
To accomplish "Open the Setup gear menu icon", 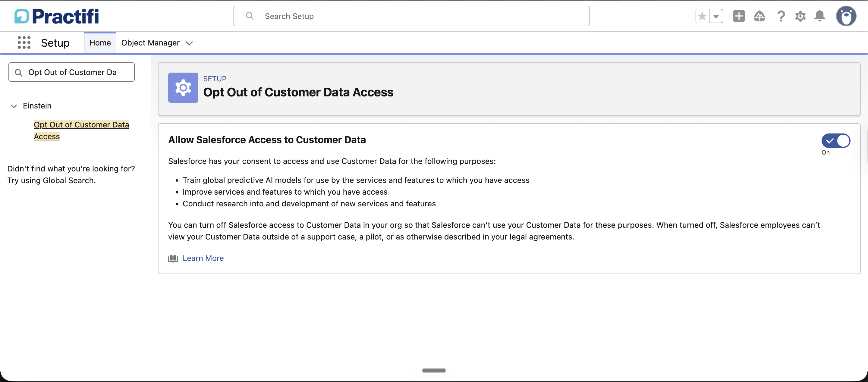I will point(800,16).
